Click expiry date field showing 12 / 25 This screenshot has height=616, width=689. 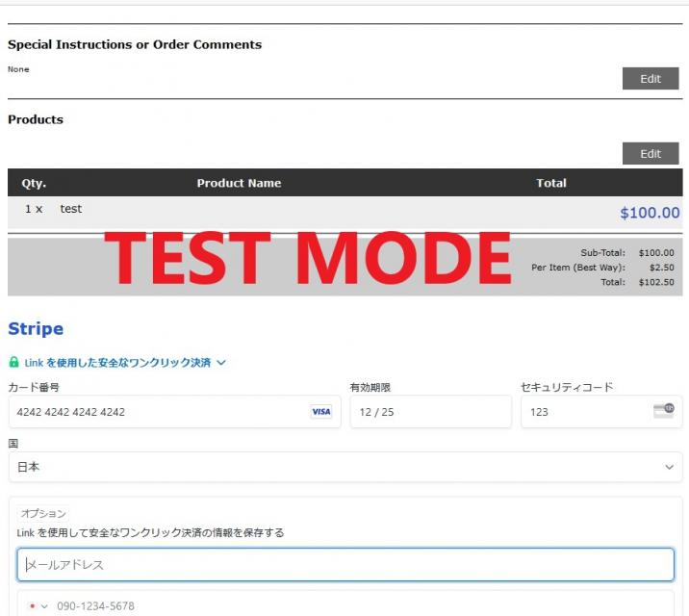431,412
